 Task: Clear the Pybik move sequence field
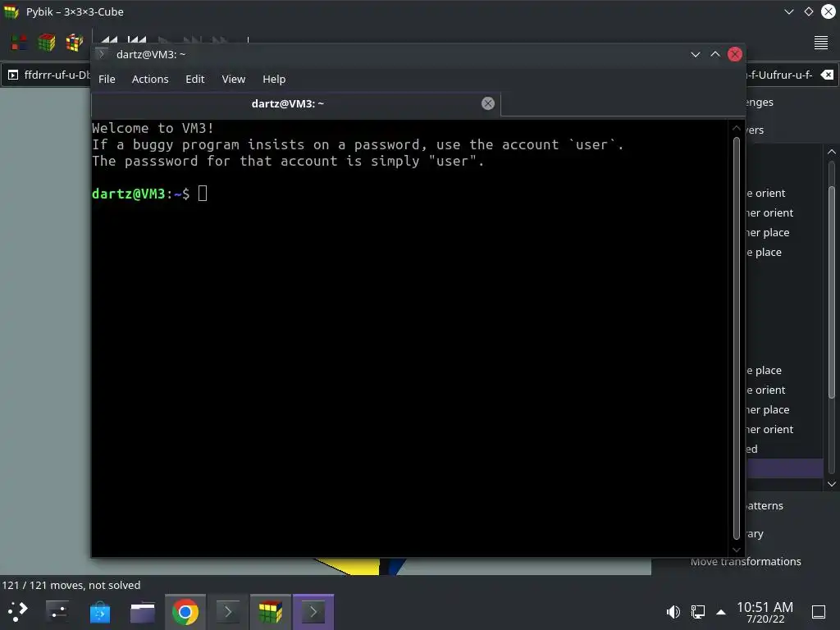(827, 75)
